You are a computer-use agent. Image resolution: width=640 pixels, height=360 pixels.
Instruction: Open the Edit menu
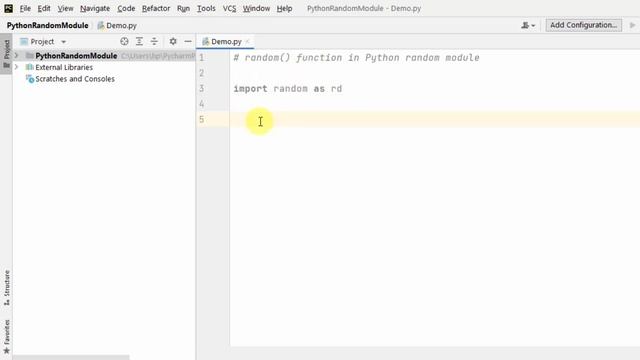(x=44, y=8)
